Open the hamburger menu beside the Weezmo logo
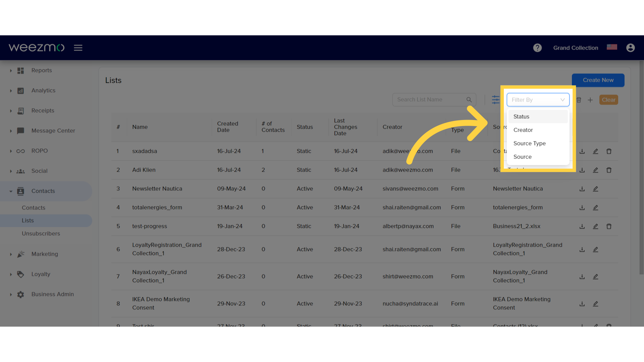 [78, 48]
